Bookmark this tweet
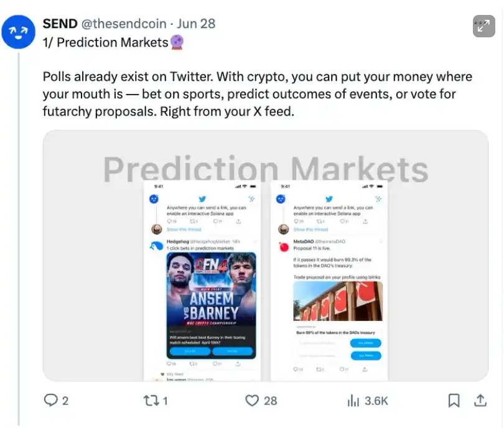Image resolution: width=504 pixels, height=428 pixels. tap(454, 401)
